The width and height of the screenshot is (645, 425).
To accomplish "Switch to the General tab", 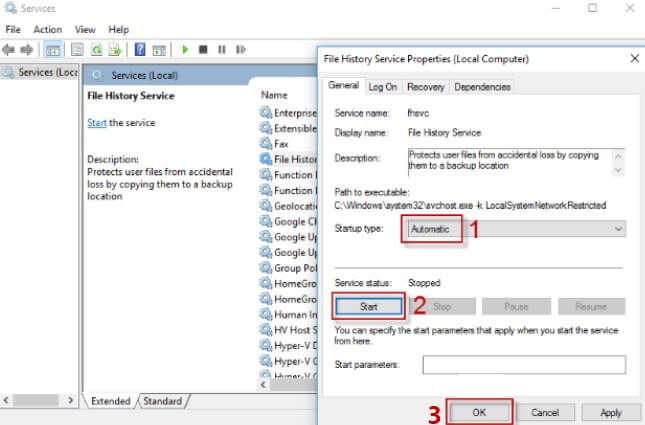I will 343,86.
